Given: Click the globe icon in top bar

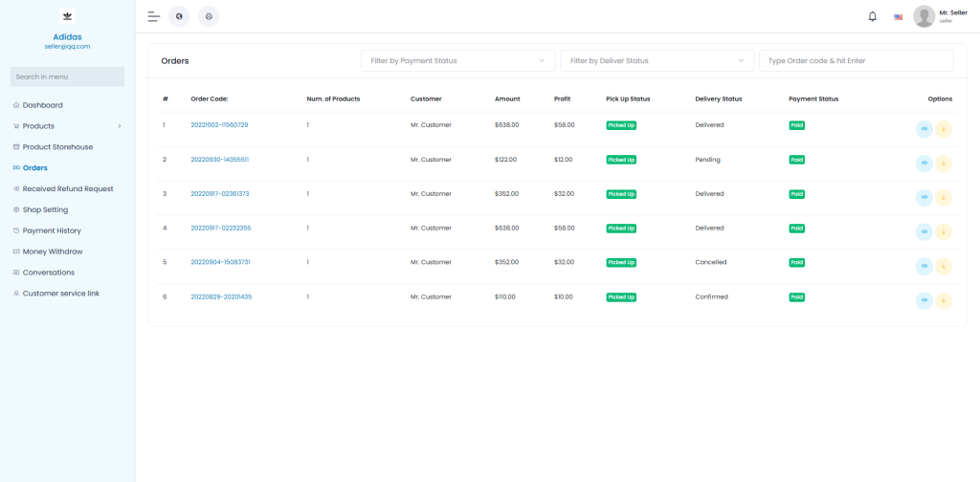Looking at the screenshot, I should [179, 16].
